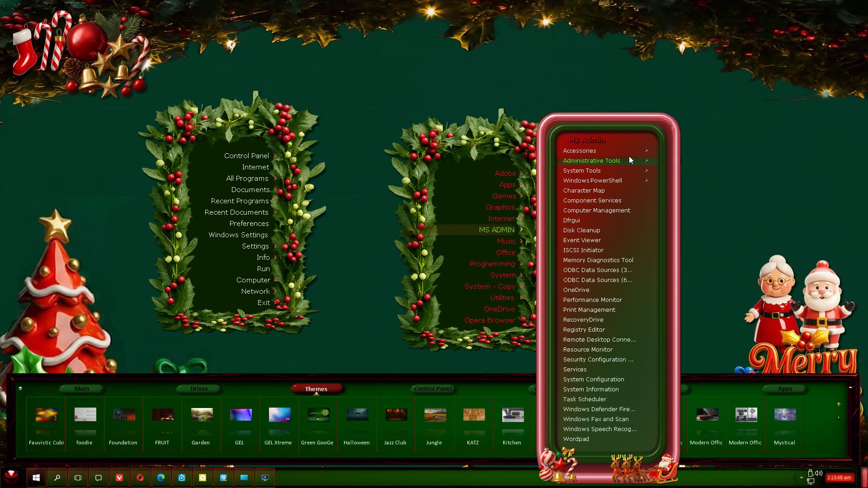Click the speaker volume tray icon

[x=819, y=473]
